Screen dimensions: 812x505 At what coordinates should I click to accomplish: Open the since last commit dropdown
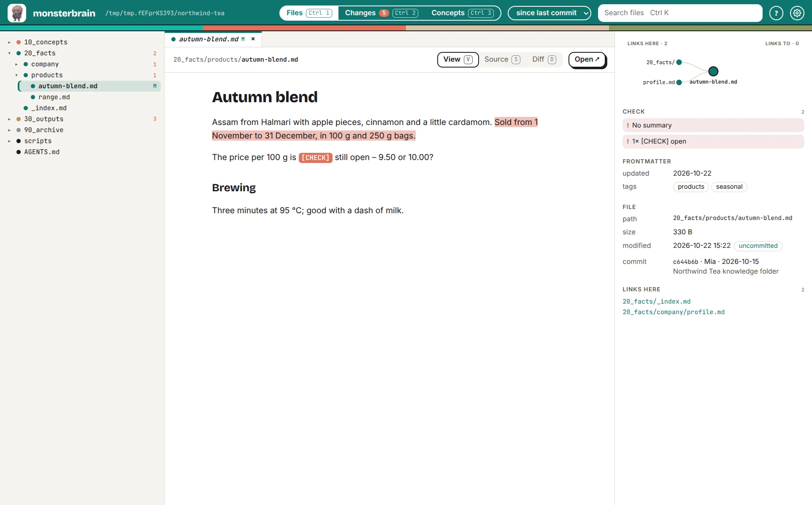pyautogui.click(x=549, y=13)
